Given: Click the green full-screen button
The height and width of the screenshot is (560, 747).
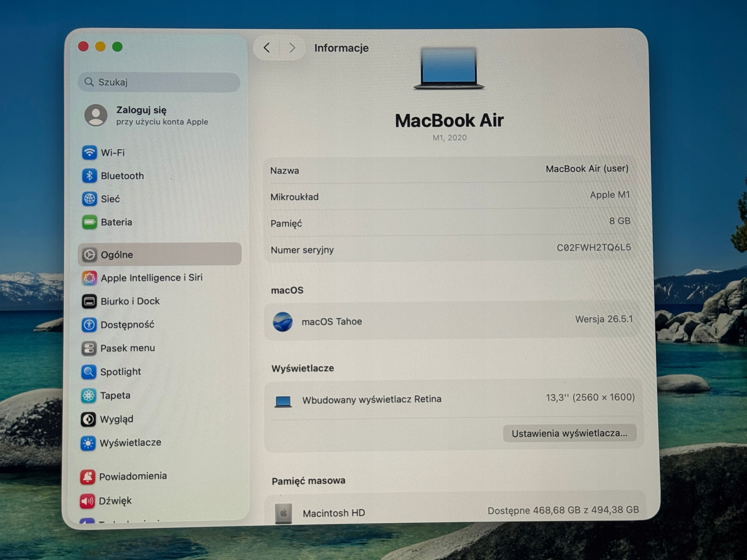Looking at the screenshot, I should click(x=117, y=47).
